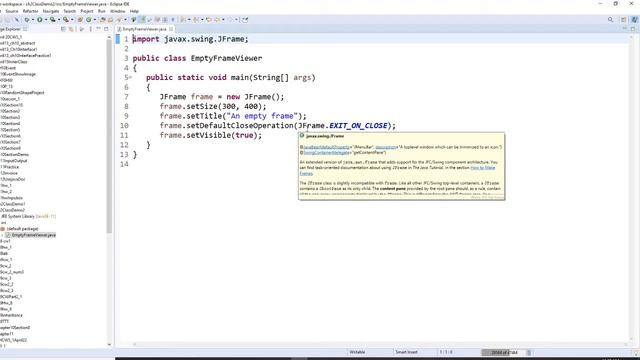Click the Debug bug icon in toolbar
Screen dimensions: 640x360
[27, 20]
